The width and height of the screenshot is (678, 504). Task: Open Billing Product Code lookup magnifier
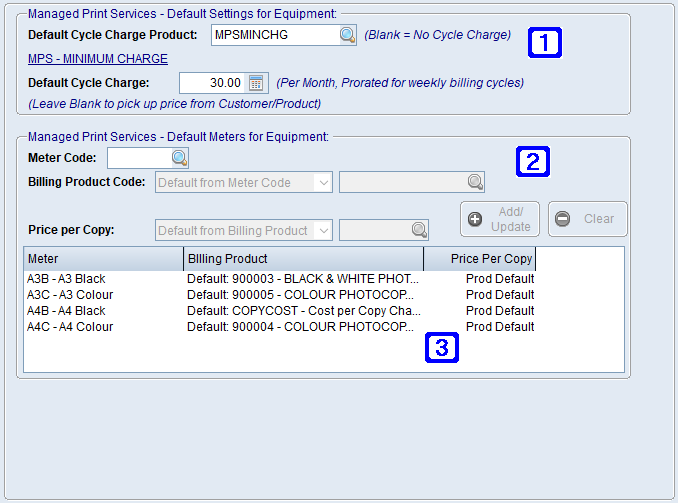[x=475, y=182]
